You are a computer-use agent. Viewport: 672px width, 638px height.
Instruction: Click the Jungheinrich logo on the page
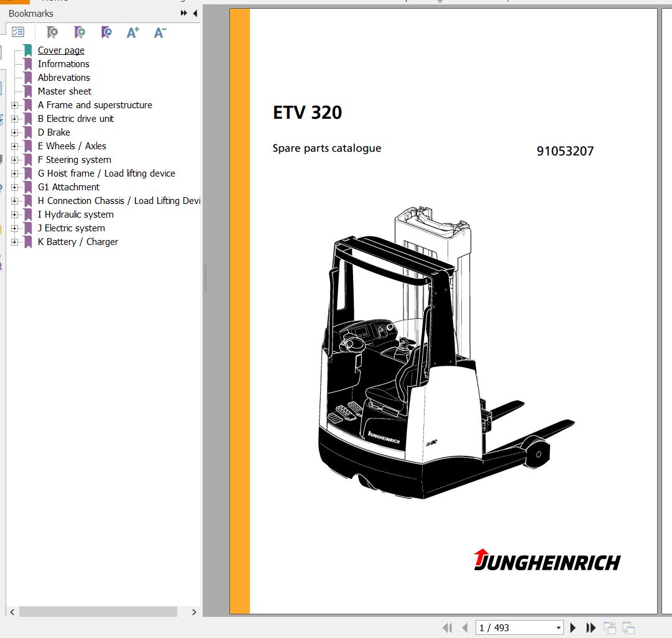coord(547,560)
